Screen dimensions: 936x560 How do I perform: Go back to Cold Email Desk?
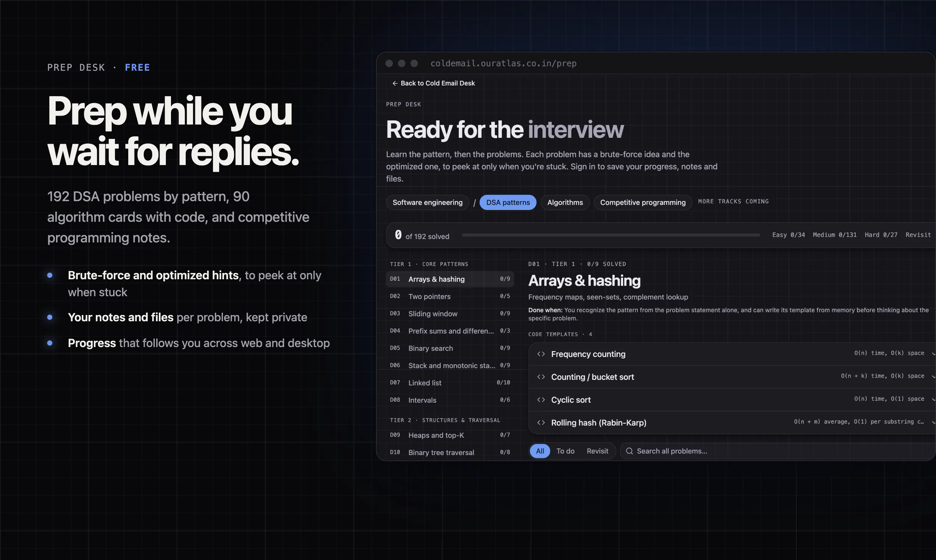433,83
